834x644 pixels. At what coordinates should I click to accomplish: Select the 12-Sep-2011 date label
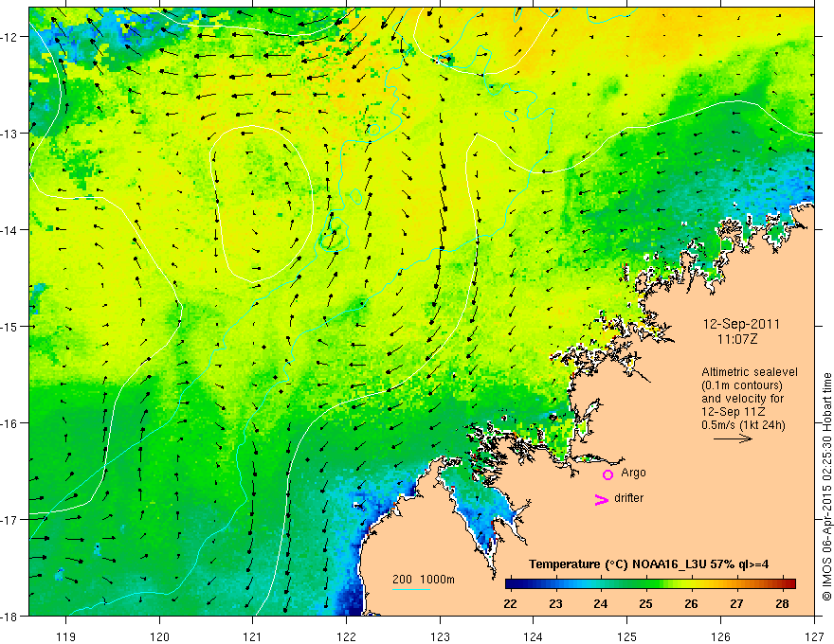pos(741,324)
